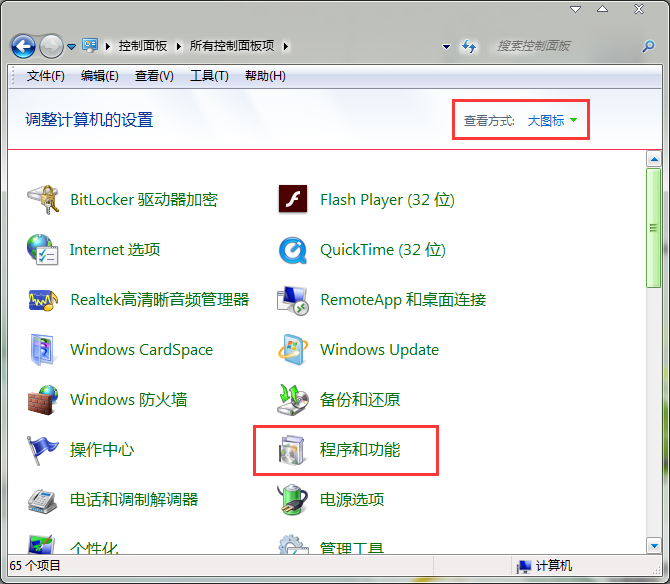This screenshot has width=670, height=584.
Task: Open the 文件(F) menu
Action: pos(45,76)
